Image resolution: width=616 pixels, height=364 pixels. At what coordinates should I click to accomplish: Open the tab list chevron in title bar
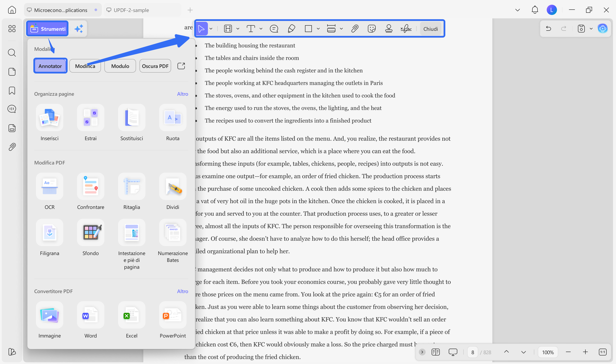518,10
